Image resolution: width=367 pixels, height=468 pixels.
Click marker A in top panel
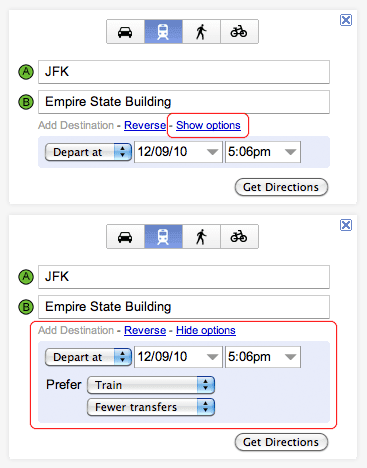26,72
